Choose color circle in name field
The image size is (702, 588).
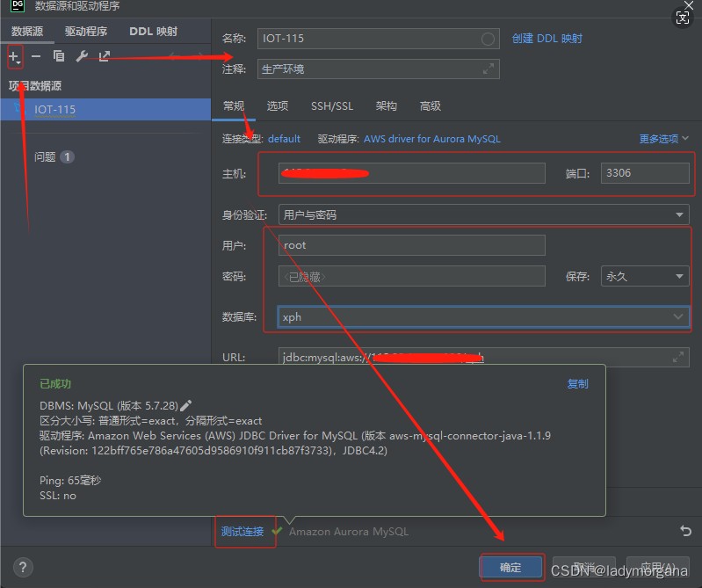coord(488,39)
